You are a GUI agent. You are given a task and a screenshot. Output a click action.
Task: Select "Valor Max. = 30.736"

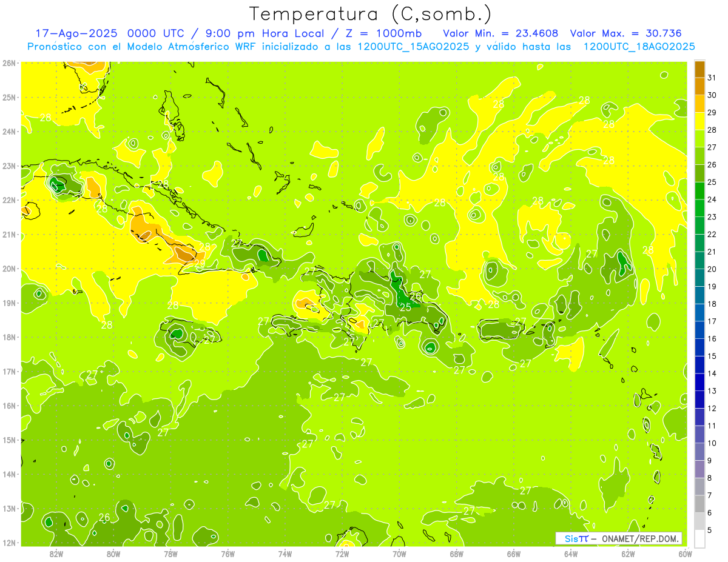[626, 33]
